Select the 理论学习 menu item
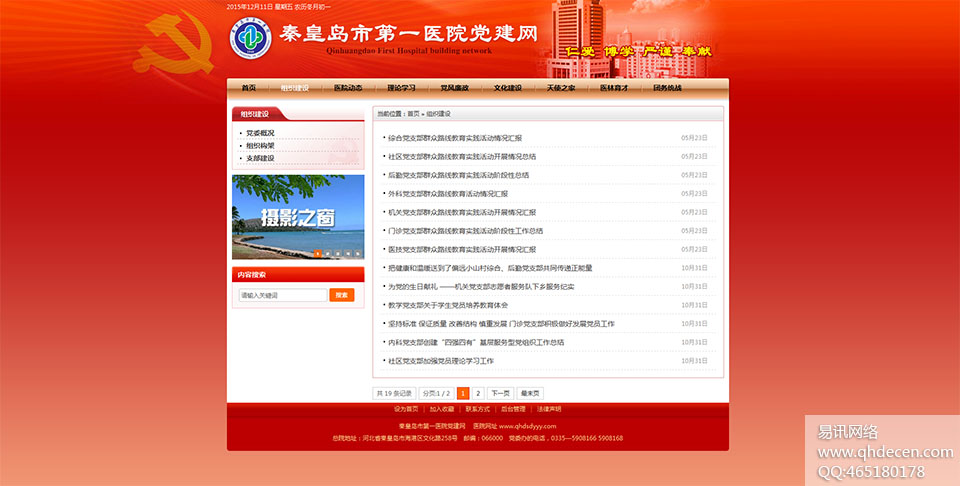The height and width of the screenshot is (486, 960). (x=401, y=88)
